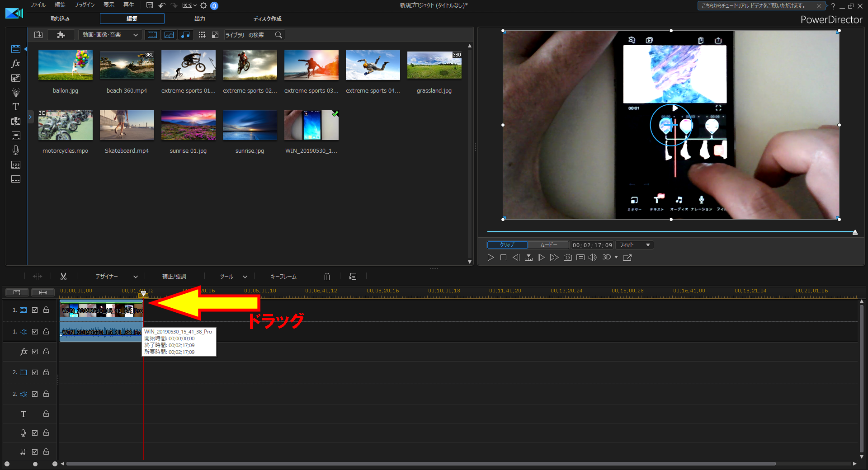Click 補正/強調 above the timeline
The image size is (868, 470).
pos(174,276)
